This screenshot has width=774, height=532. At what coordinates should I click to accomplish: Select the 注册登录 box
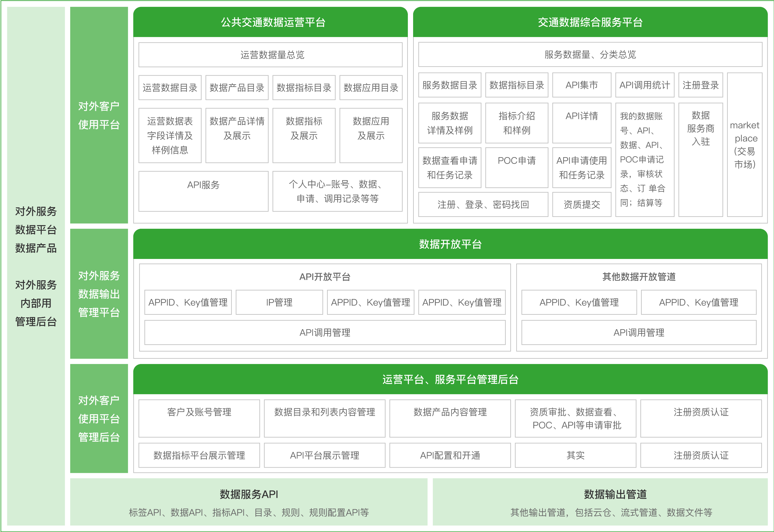[x=701, y=85]
